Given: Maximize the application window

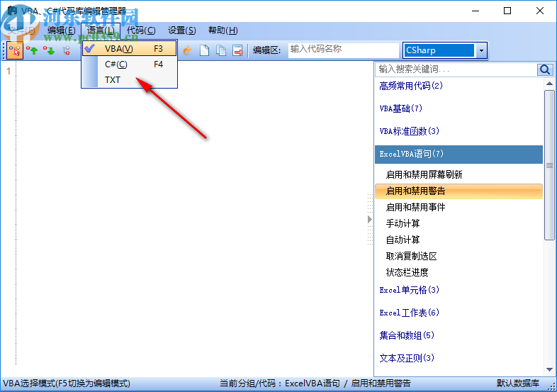Looking at the screenshot, I should tap(507, 11).
